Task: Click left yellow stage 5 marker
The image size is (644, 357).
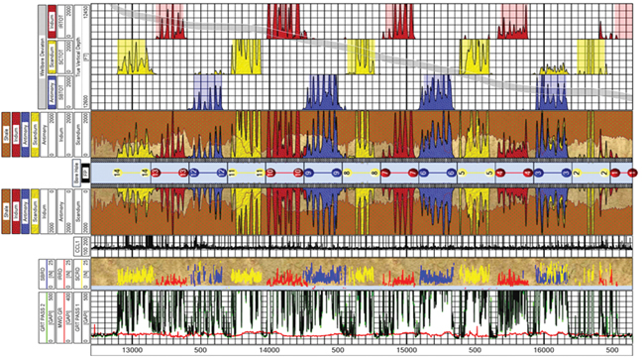Action: (x=462, y=174)
